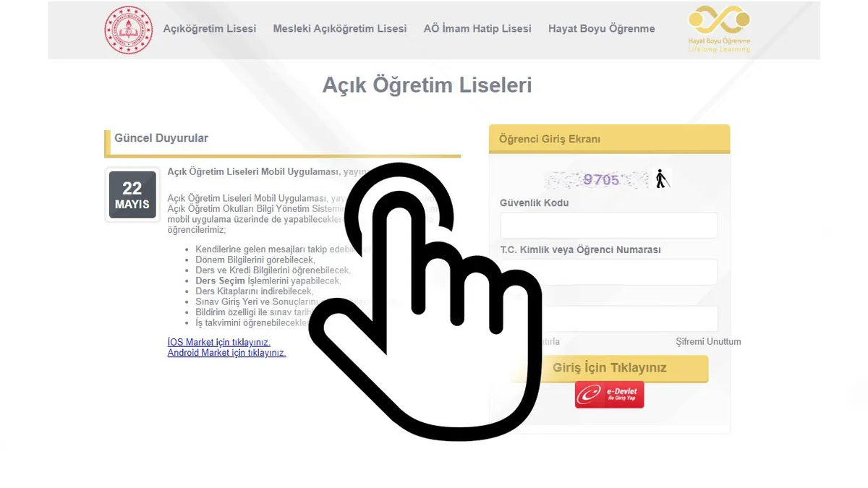
Task: Go to Mesleki Açıköğretim Lisesi
Action: (x=340, y=29)
